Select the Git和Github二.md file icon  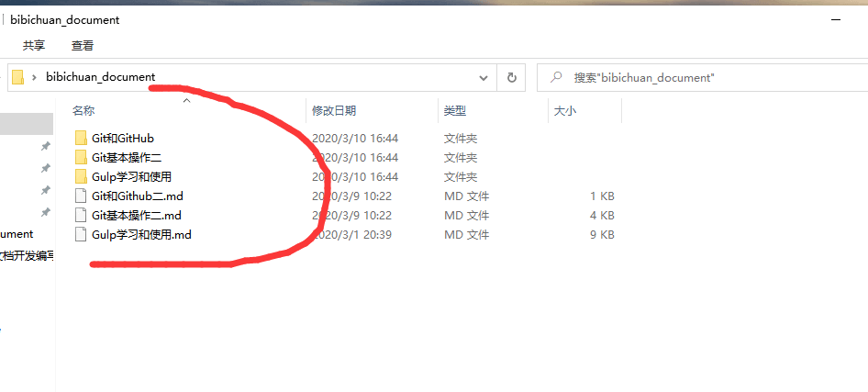81,196
